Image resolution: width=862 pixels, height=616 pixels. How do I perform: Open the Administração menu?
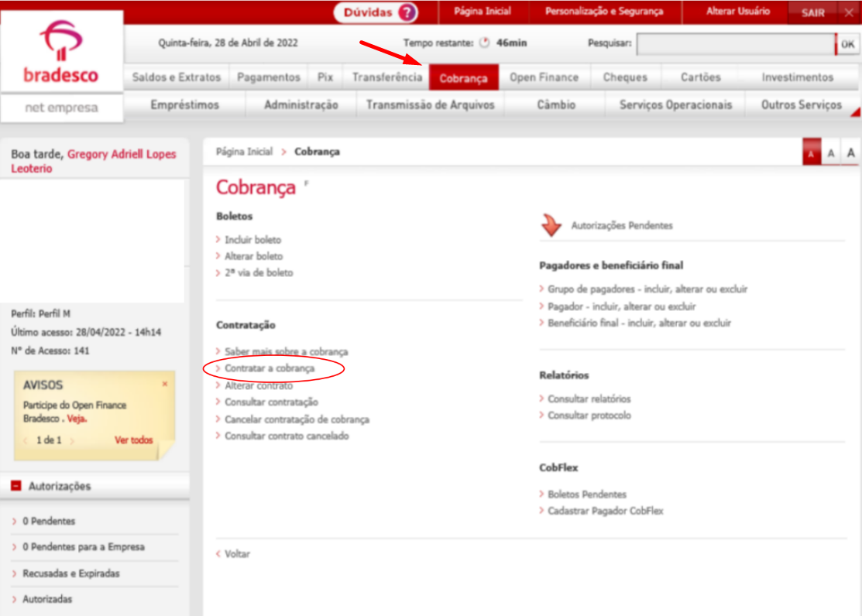point(301,105)
